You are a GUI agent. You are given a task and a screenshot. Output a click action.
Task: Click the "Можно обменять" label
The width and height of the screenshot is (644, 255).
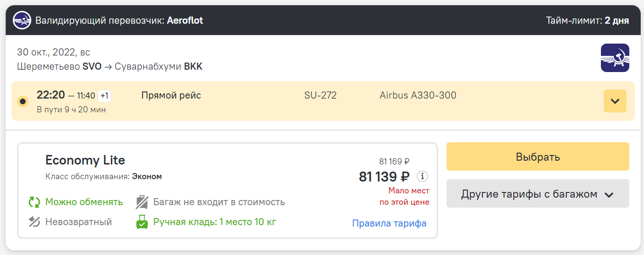(x=84, y=202)
